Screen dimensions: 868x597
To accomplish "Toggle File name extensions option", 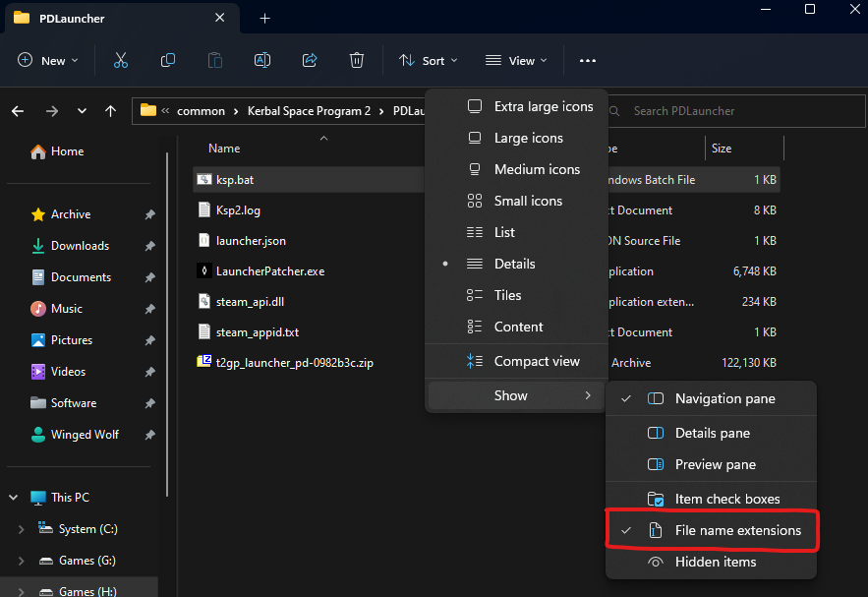I will (x=737, y=530).
